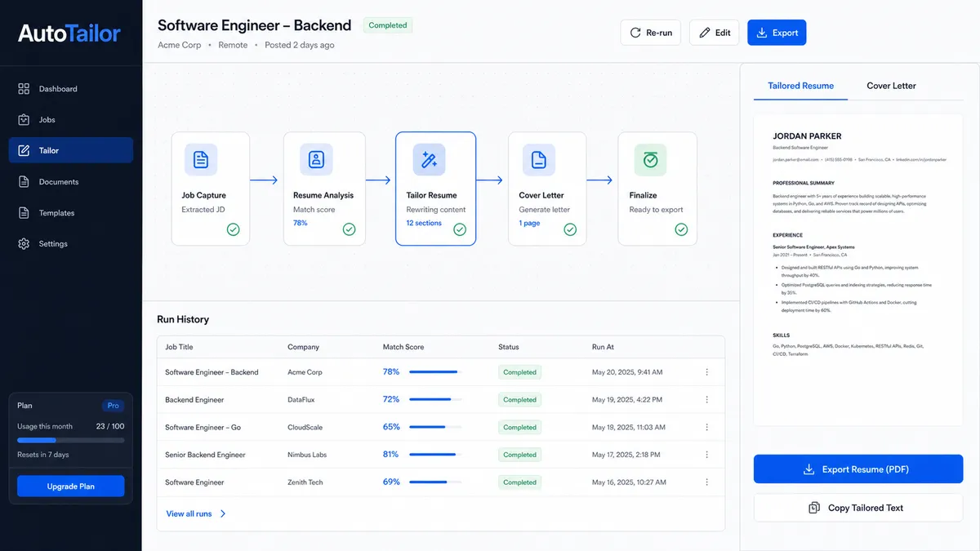980x551 pixels.
Task: Click the Tailor Resume magic wand icon
Action: click(429, 160)
